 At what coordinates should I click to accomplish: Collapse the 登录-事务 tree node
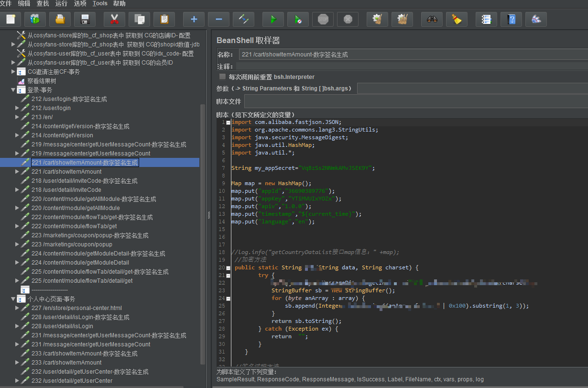(x=13, y=90)
